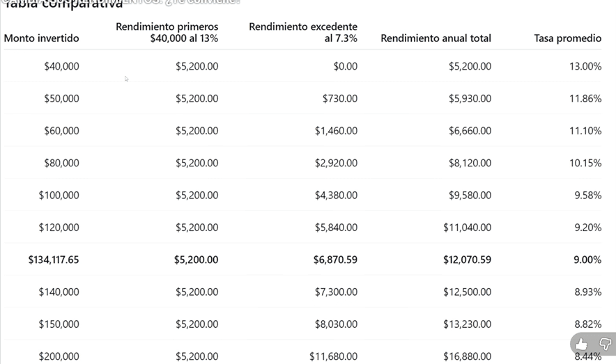Click the $16,880.00 annual total cell

point(467,356)
